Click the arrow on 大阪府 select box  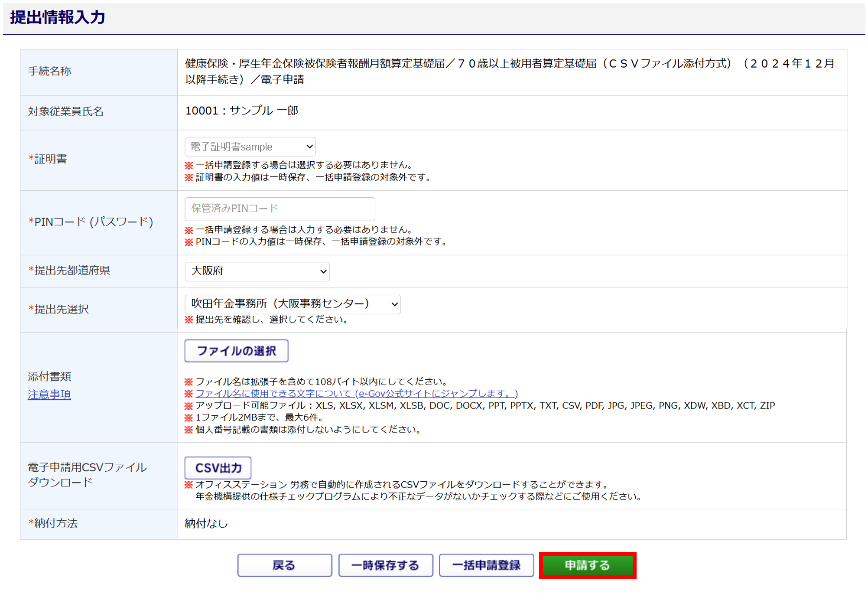coord(323,271)
